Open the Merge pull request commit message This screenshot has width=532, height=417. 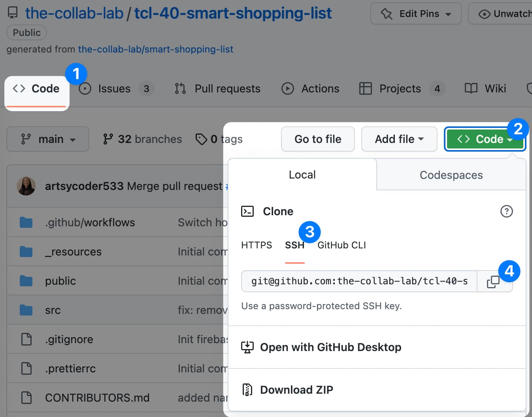175,186
